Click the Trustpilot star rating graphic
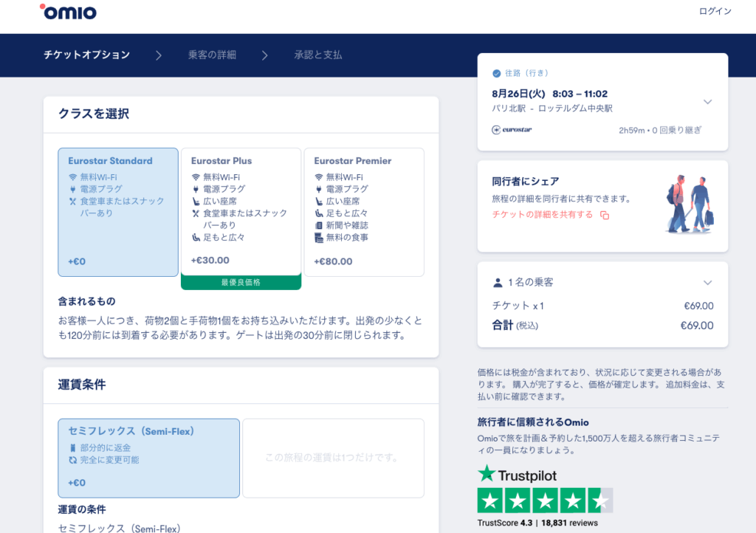 tap(545, 501)
